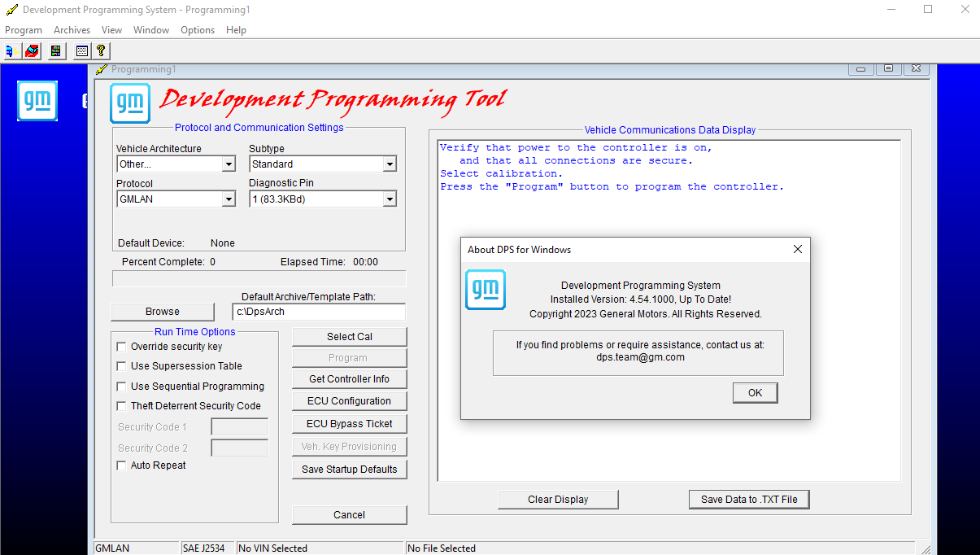Viewport: 980px width, 555px height.
Task: Expand the Protocol GMLAN dropdown
Action: pos(229,199)
